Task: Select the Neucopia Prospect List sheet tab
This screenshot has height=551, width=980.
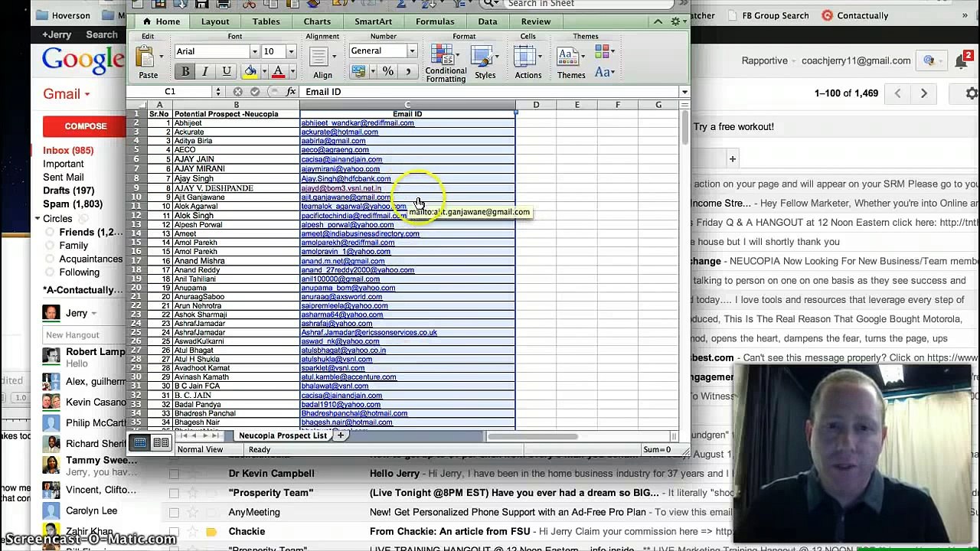Action: 283,435
